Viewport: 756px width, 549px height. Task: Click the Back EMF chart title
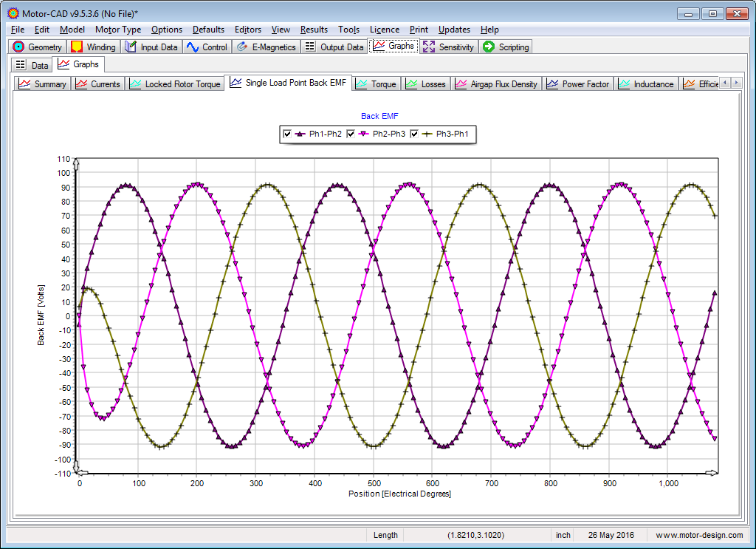coord(379,116)
